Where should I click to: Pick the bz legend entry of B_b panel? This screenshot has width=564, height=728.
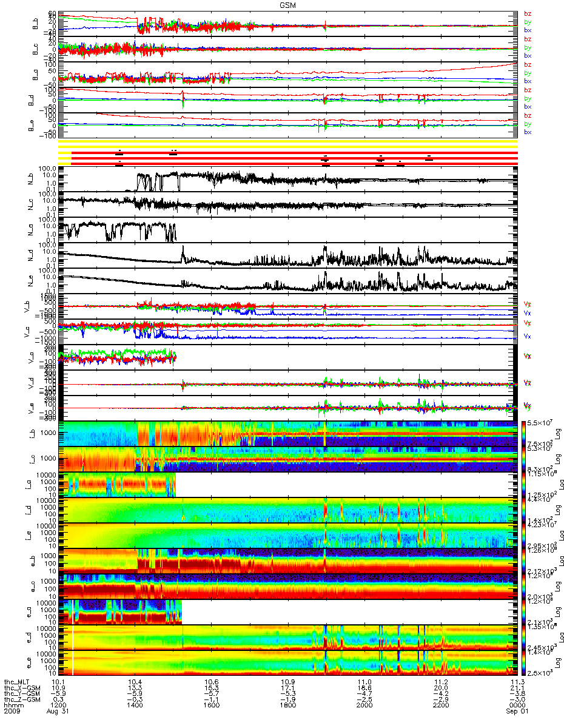tap(528, 13)
